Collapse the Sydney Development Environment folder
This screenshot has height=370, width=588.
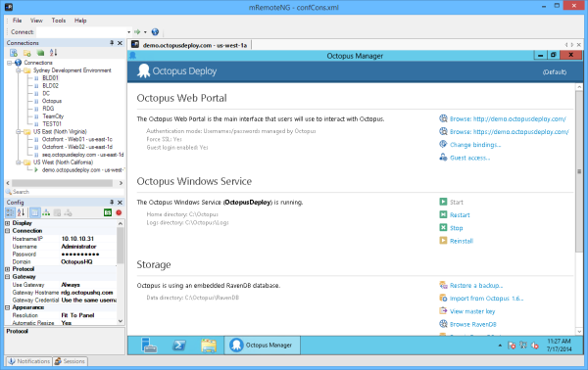point(18,70)
